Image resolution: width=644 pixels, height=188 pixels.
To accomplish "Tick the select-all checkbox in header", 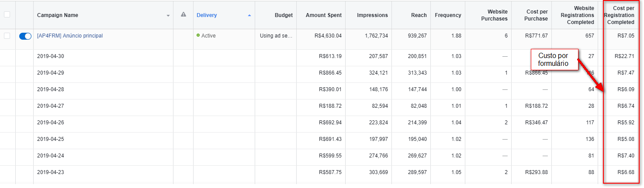I will click(7, 14).
